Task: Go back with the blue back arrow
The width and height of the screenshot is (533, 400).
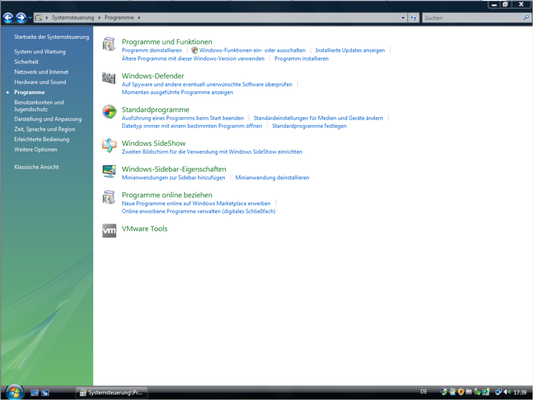Action: [x=8, y=18]
